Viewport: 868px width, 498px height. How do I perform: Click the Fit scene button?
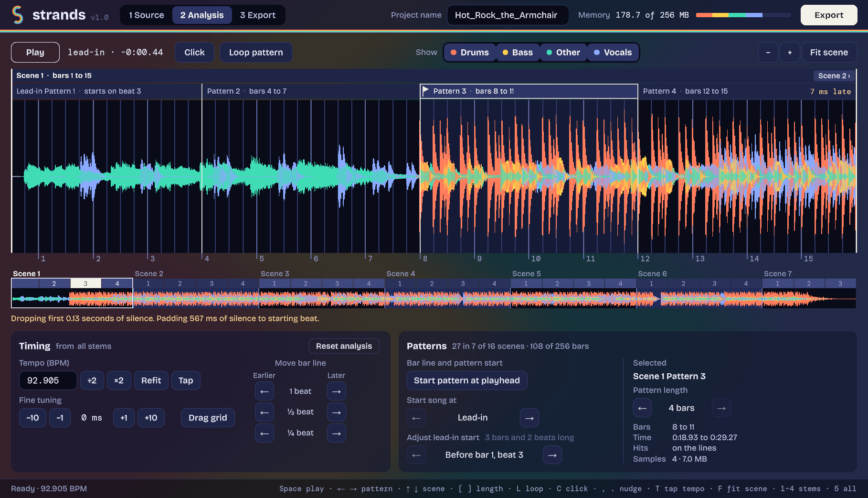(x=829, y=53)
